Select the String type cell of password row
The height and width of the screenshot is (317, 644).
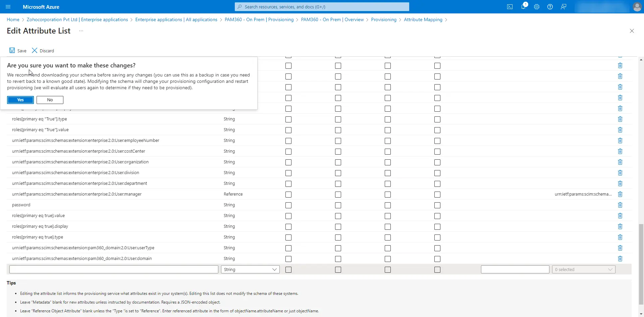point(229,205)
